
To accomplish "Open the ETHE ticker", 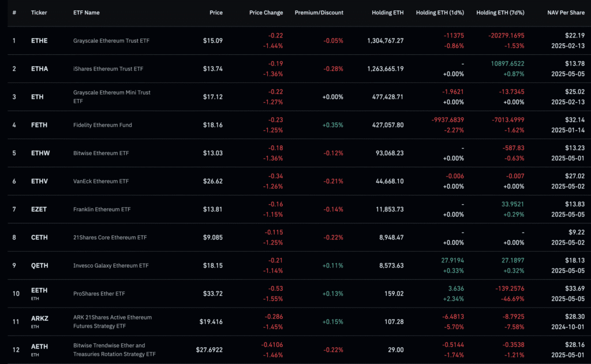I will (39, 41).
